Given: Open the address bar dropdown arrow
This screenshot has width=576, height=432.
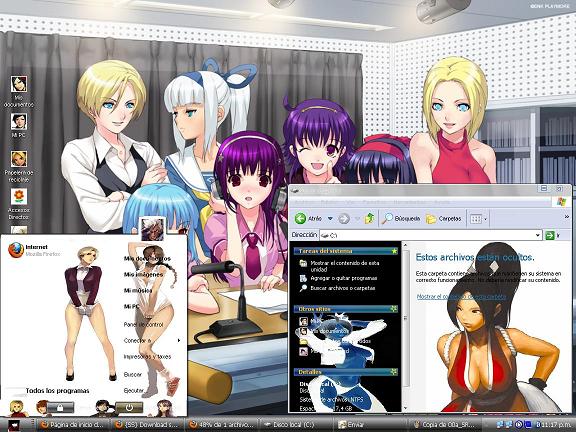Looking at the screenshot, I should [538, 235].
